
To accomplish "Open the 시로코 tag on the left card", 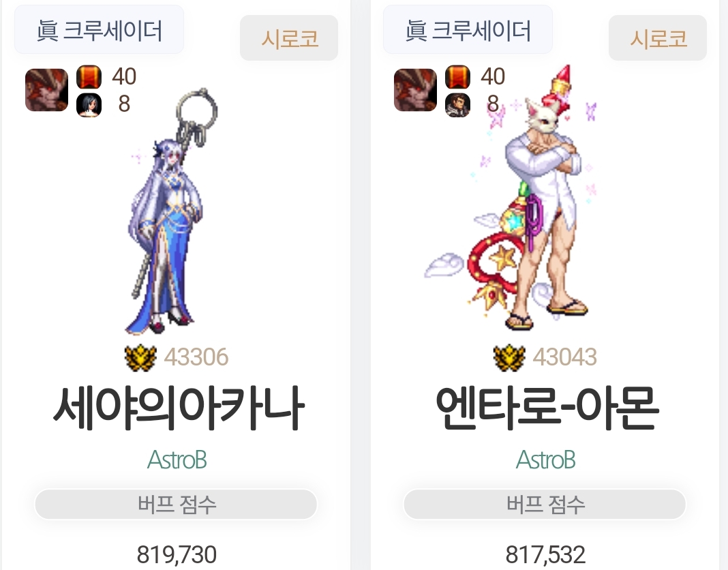I will tap(289, 37).
